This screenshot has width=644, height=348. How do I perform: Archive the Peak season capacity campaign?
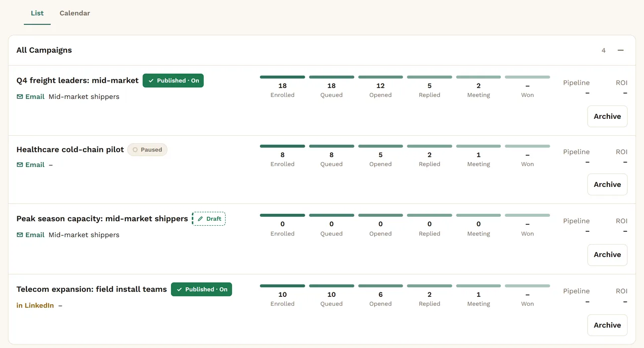coord(607,255)
